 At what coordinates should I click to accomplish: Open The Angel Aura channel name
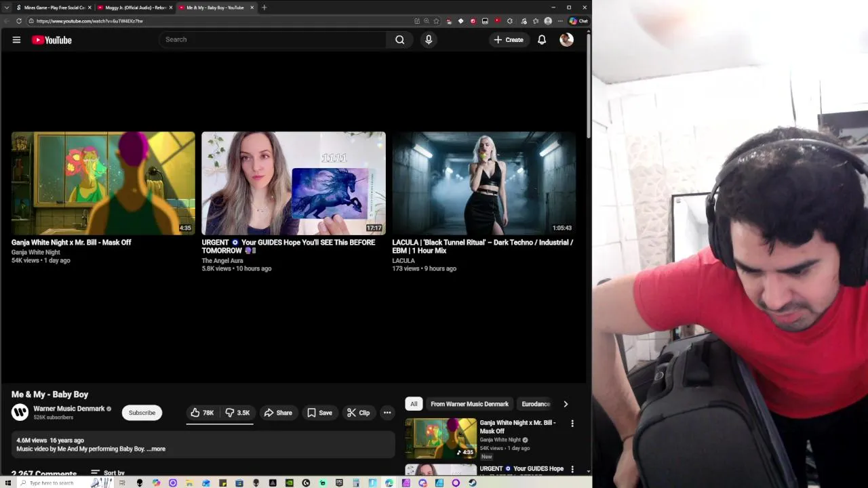pyautogui.click(x=222, y=260)
